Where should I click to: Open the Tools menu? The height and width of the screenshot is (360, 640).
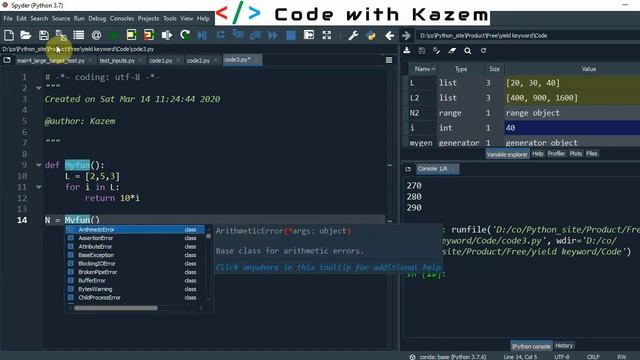coord(170,18)
